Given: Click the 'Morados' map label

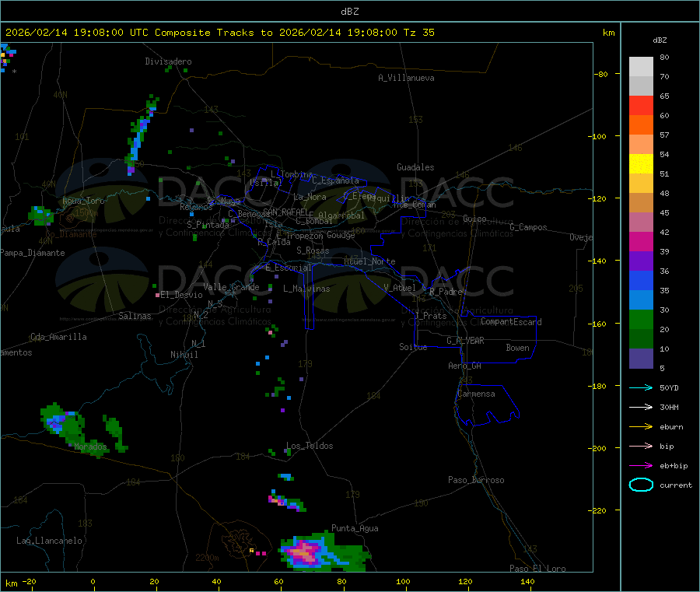Looking at the screenshot, I should pyautogui.click(x=91, y=447).
